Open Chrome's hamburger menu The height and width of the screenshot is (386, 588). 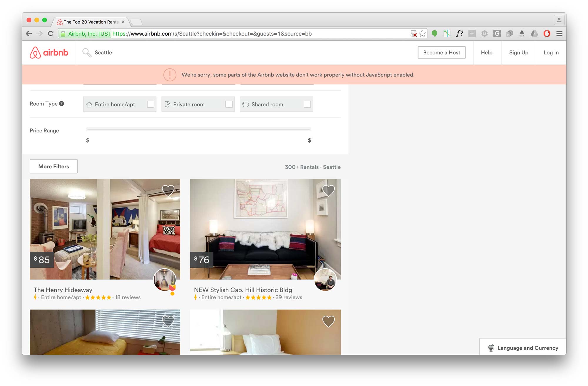tap(559, 33)
